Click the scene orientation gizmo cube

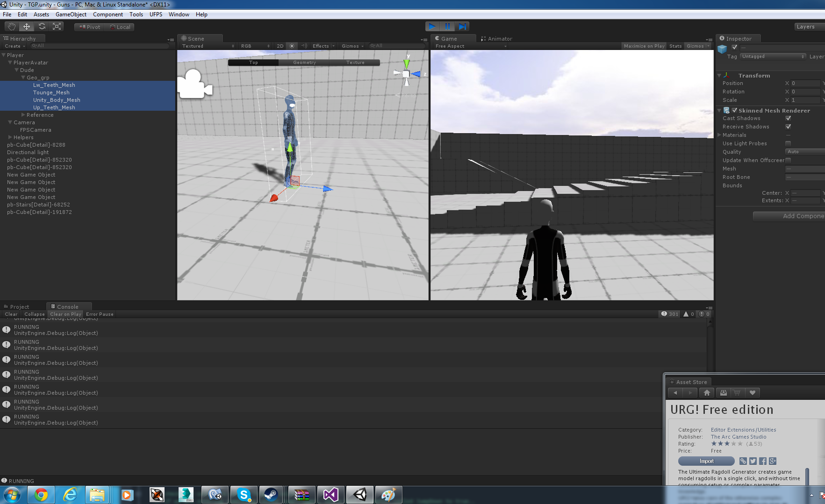tap(406, 74)
